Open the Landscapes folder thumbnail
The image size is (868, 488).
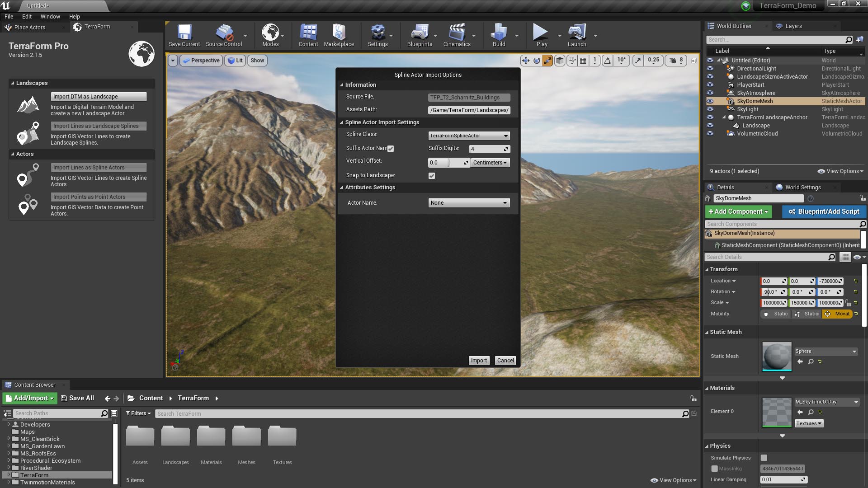[x=175, y=436]
